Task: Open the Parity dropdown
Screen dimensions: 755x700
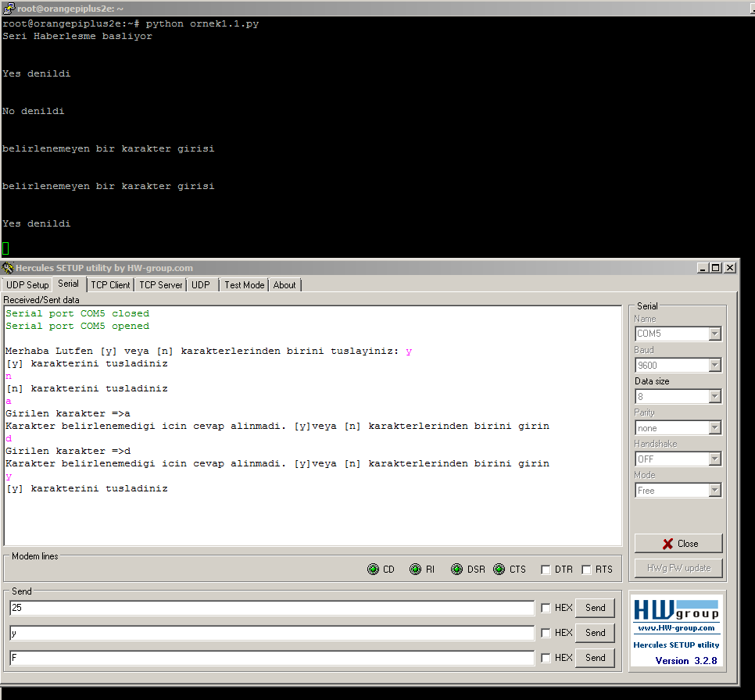Action: pyautogui.click(x=717, y=427)
